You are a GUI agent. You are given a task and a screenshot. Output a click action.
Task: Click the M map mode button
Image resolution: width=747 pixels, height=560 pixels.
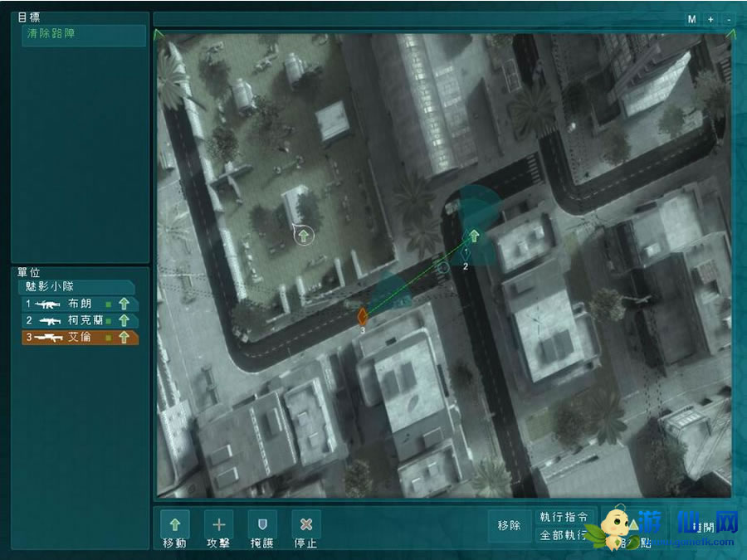pos(691,20)
